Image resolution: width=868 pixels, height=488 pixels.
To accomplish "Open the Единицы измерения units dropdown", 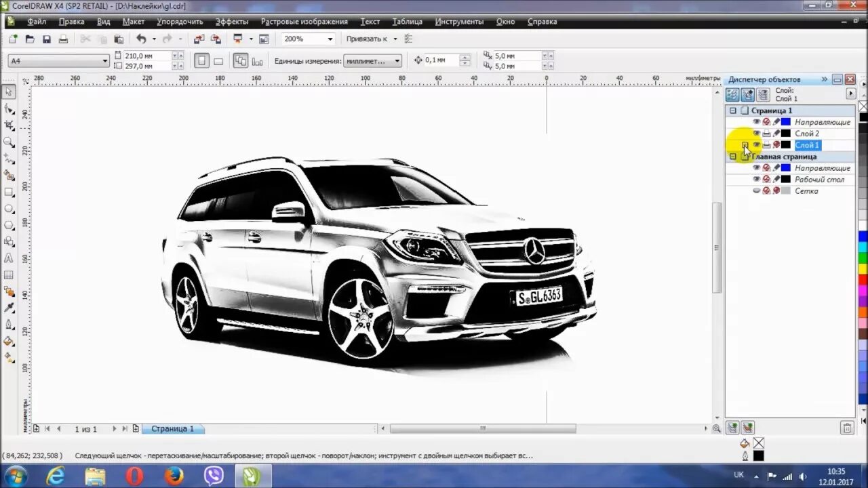I will click(397, 61).
